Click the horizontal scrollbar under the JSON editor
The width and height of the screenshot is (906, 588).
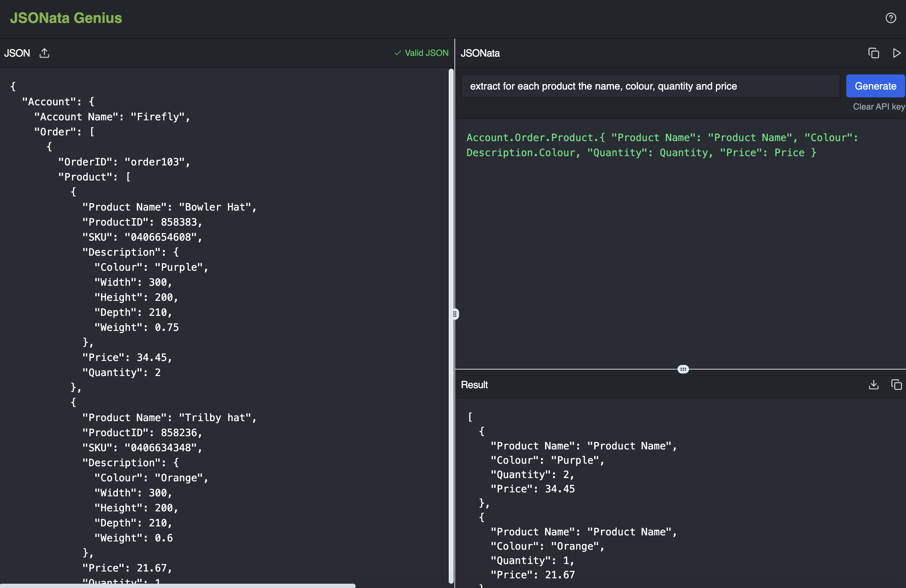[x=178, y=586]
